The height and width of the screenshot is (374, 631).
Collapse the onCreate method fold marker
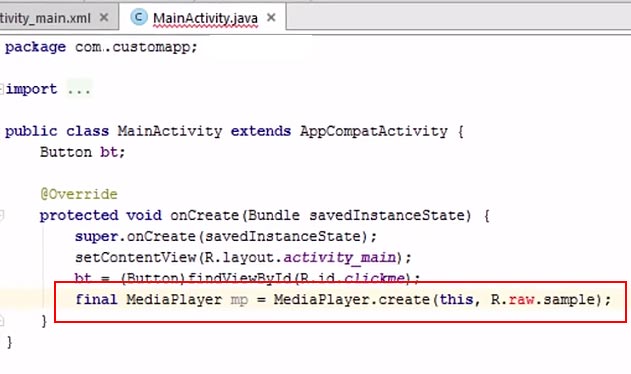coord(2,215)
